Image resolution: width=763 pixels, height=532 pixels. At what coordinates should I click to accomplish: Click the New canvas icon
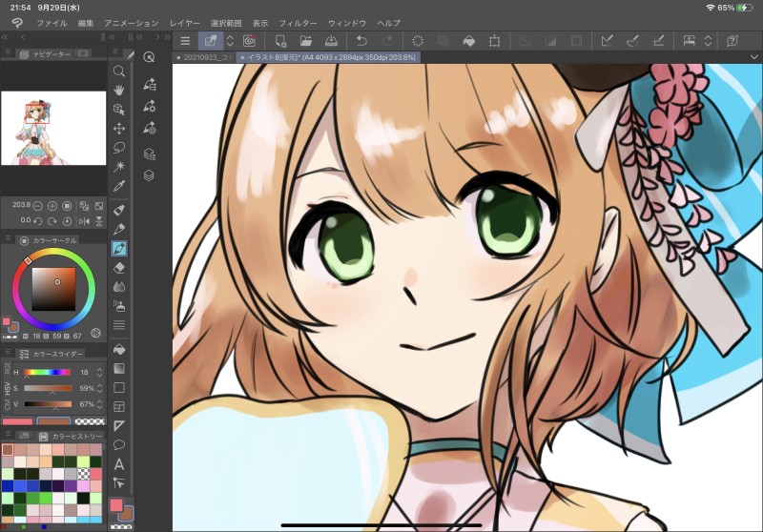(x=280, y=41)
